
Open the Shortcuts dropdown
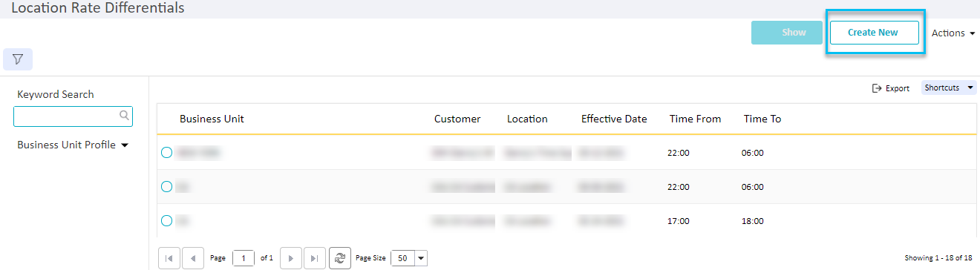click(949, 88)
